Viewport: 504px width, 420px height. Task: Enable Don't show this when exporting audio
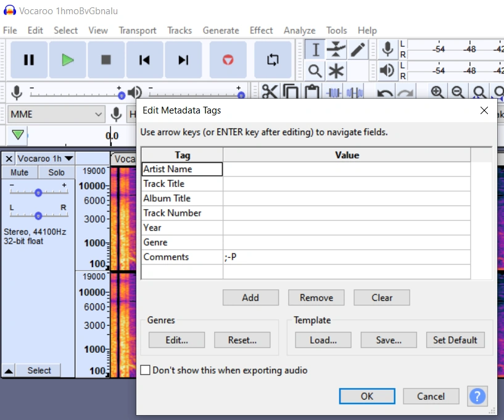coord(146,370)
